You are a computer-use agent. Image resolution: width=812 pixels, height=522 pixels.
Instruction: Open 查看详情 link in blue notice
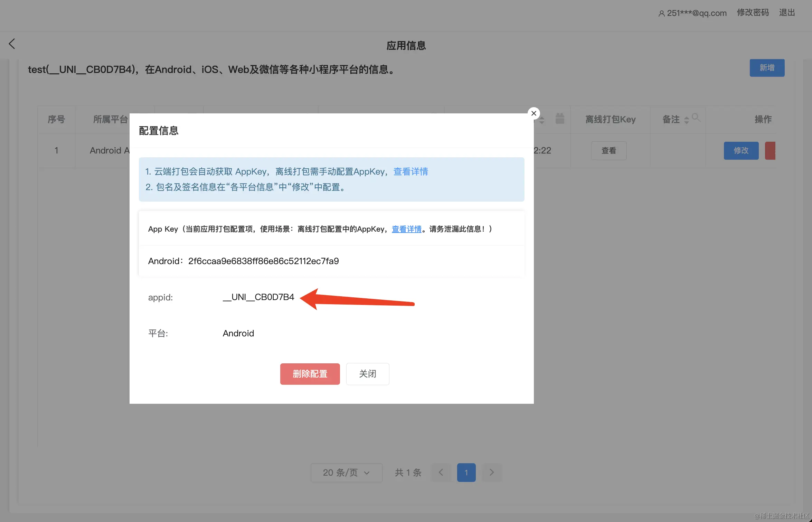(410, 171)
